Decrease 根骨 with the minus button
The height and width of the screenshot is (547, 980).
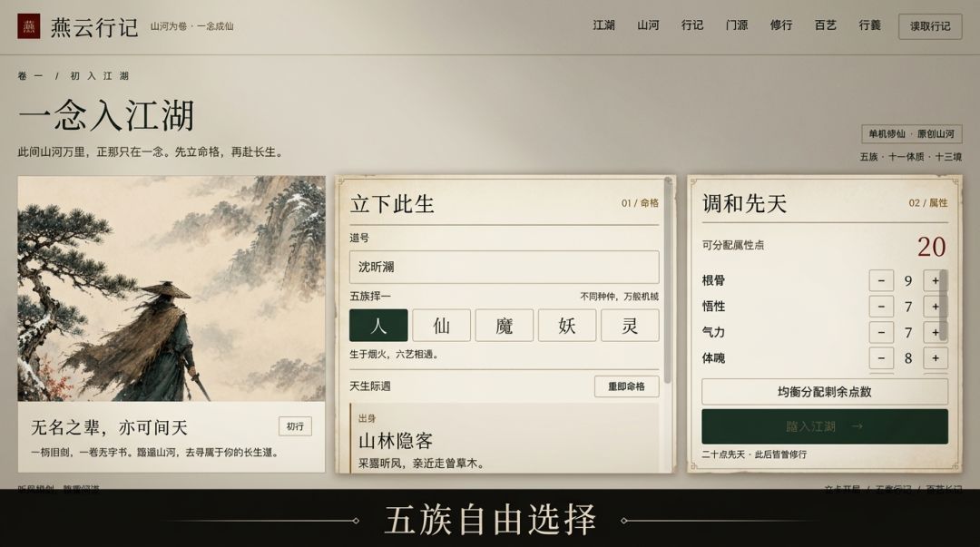tap(881, 280)
